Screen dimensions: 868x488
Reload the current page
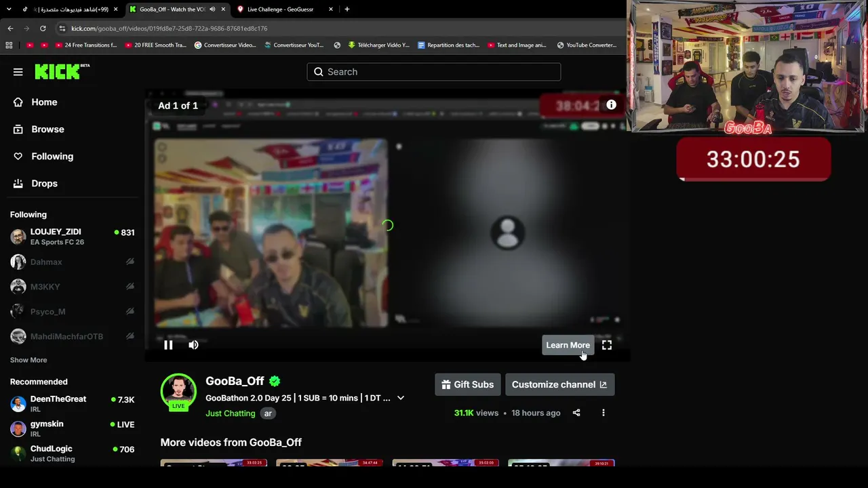pos(43,28)
